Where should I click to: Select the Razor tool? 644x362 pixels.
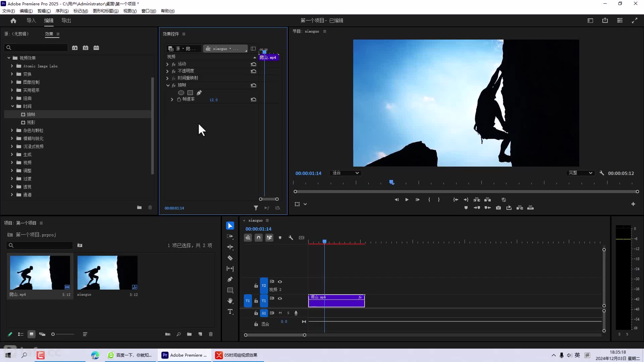click(x=230, y=258)
